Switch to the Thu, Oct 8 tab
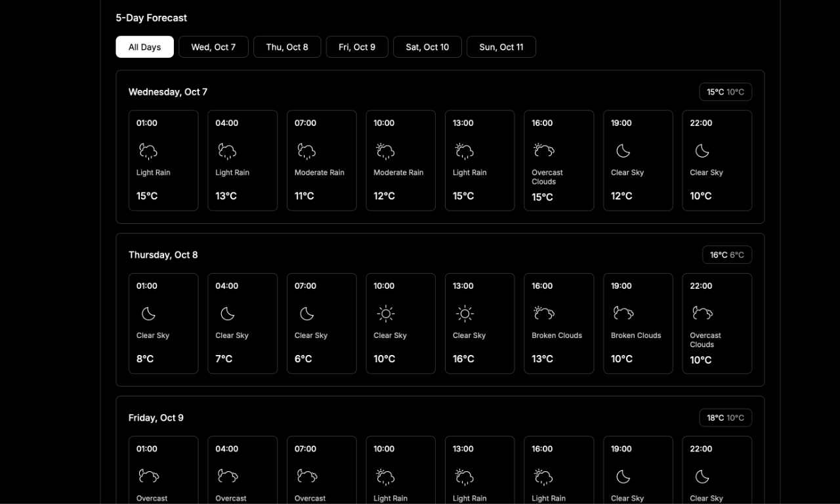This screenshot has height=504, width=840. 287,47
